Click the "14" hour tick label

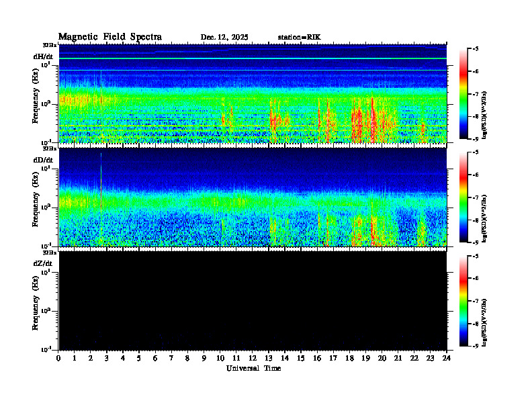[x=285, y=359]
